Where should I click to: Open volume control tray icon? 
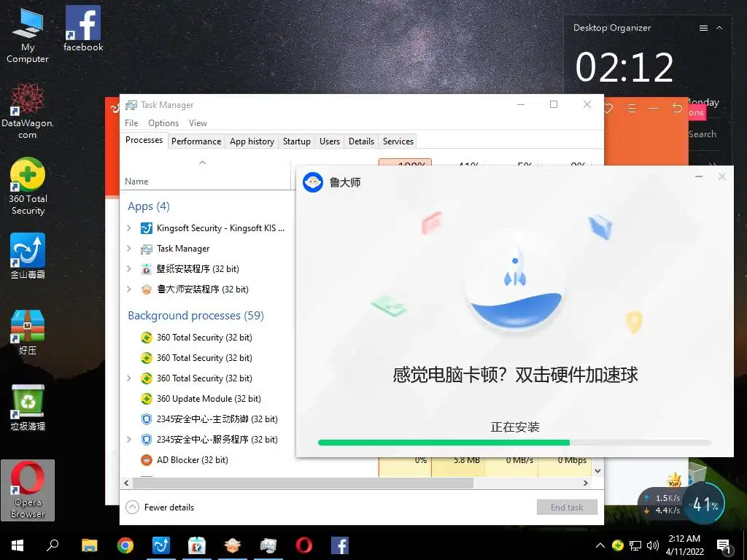point(653,545)
